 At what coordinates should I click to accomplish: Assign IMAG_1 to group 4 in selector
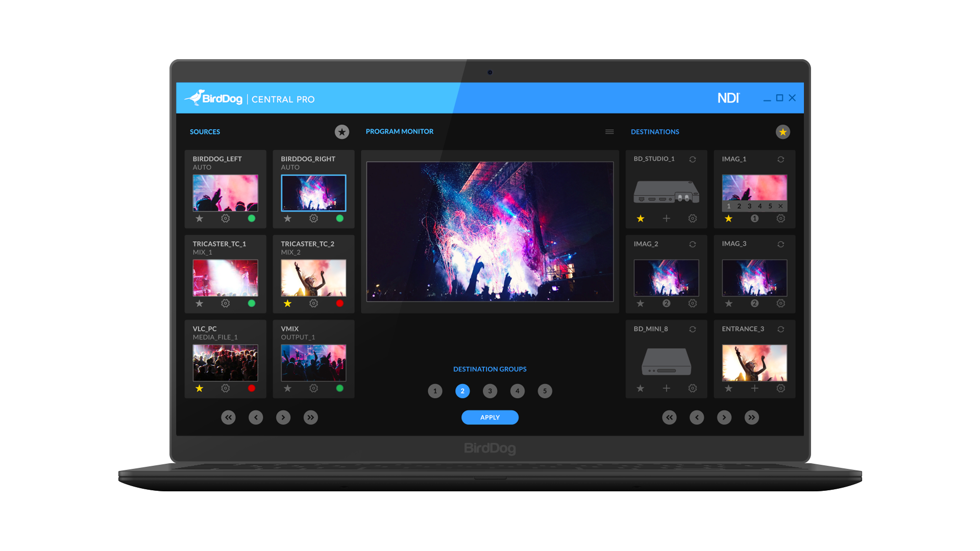(760, 206)
